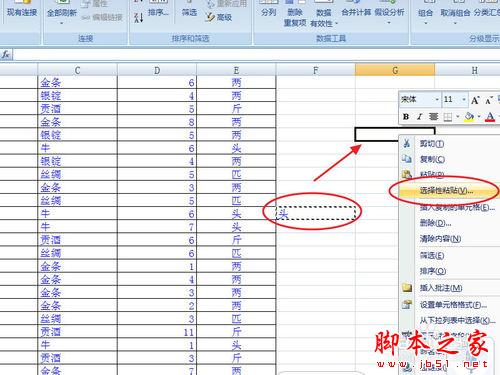Screen dimensions: 500x375
Task: Click the comment folder icon beside 插入批注
Action: point(407,287)
